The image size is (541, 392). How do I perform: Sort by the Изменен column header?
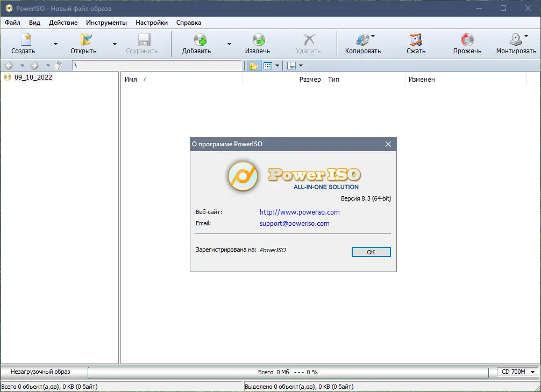point(466,80)
